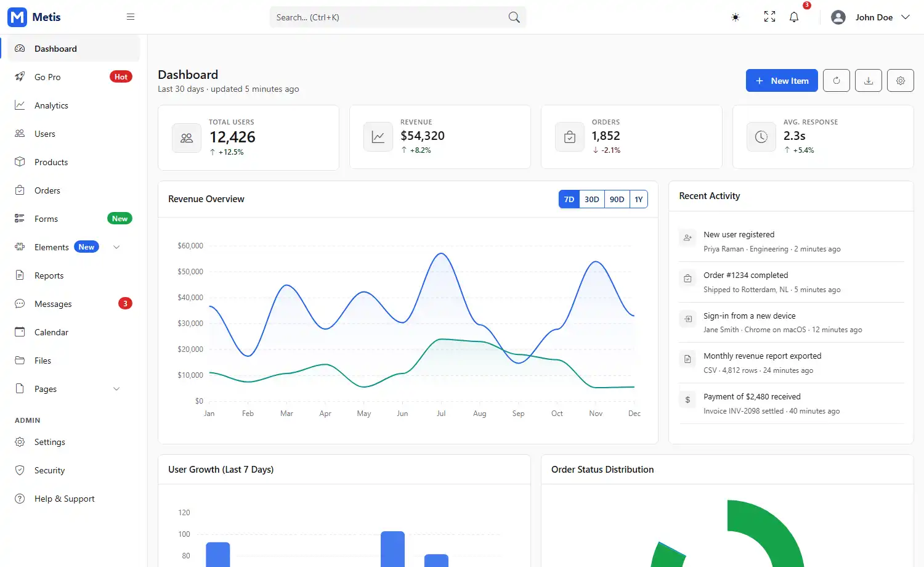Open 'Order #1234 completed' activity

pos(791,282)
